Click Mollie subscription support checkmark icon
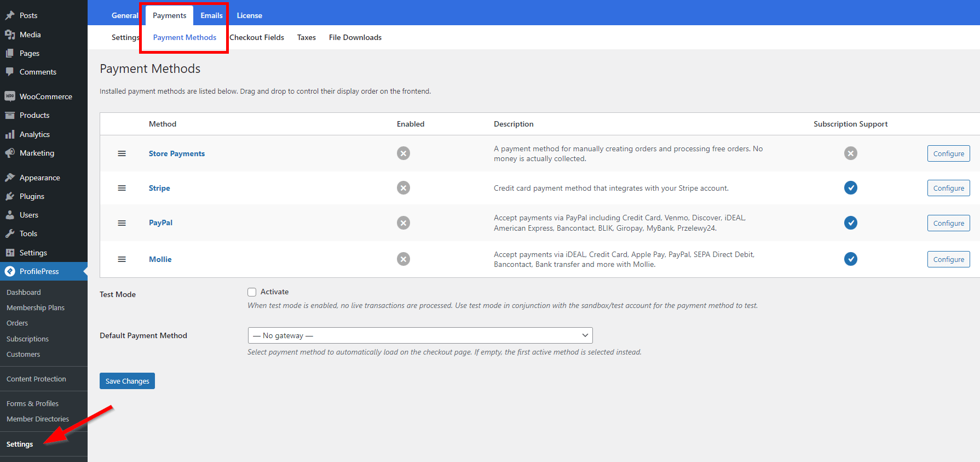Viewport: 980px width, 462px height. pos(851,259)
